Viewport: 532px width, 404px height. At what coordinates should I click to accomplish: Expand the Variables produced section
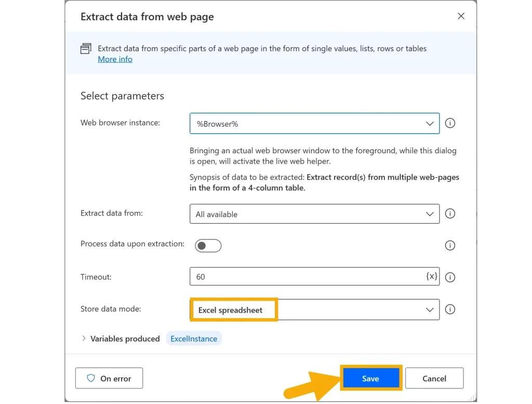84,339
